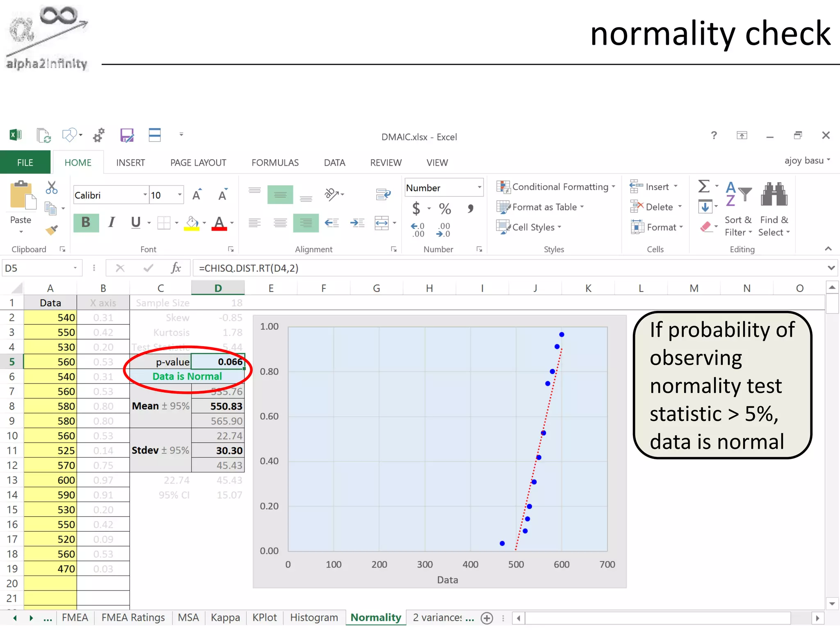Open Cell Styles dropdown
Viewport: 840px width, 630px height.
pyautogui.click(x=528, y=227)
